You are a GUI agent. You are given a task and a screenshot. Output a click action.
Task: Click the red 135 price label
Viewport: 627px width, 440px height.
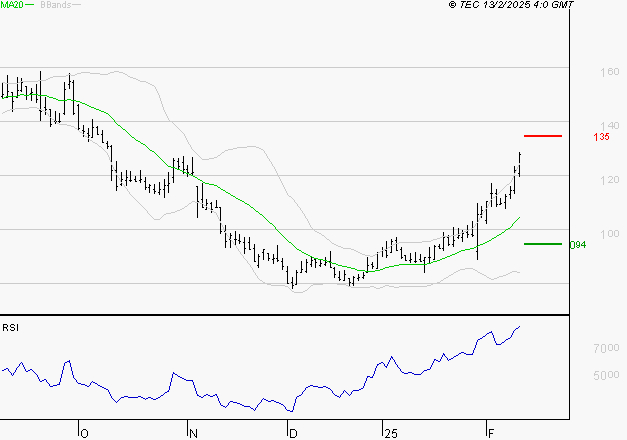click(x=601, y=137)
